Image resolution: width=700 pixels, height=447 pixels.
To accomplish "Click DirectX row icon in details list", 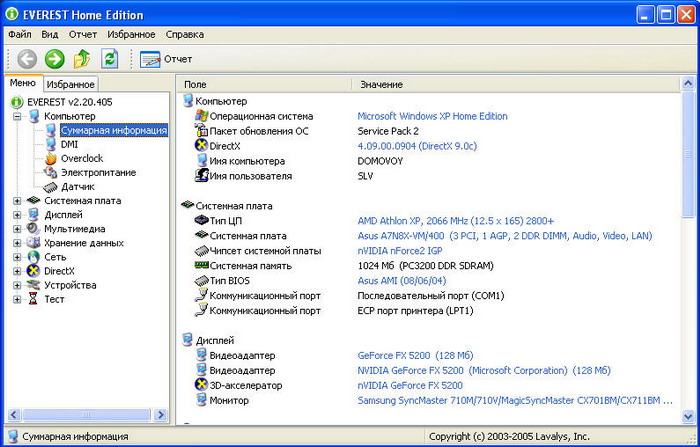I will coord(201,146).
